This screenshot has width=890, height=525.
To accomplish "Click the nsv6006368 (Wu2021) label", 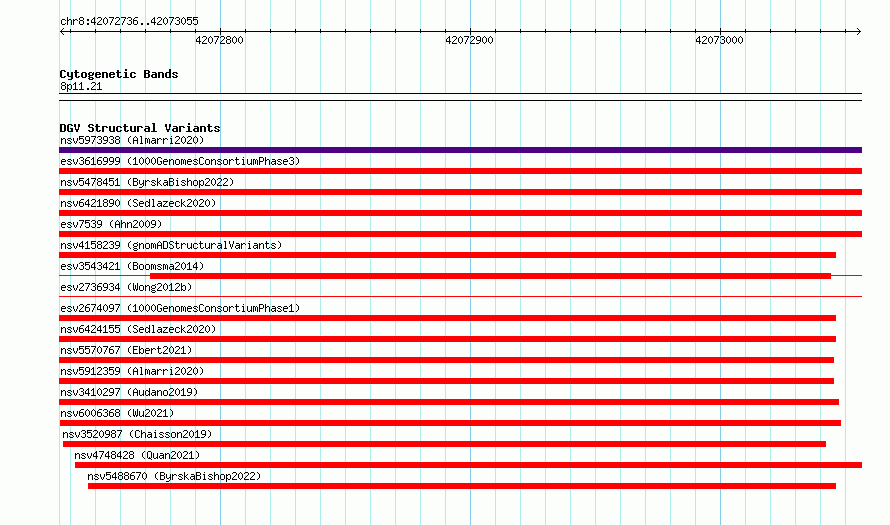I will pos(117,413).
